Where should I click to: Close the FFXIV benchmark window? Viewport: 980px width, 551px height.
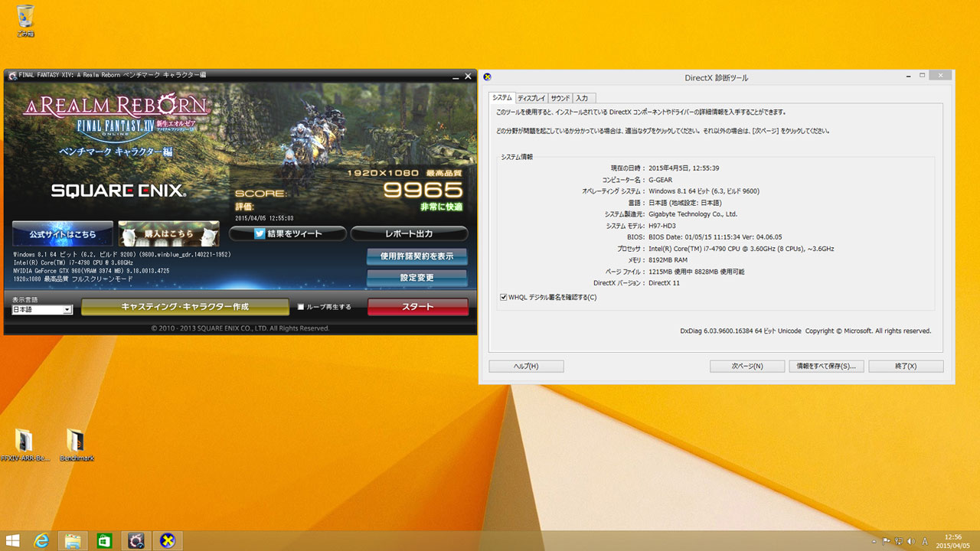click(x=468, y=76)
